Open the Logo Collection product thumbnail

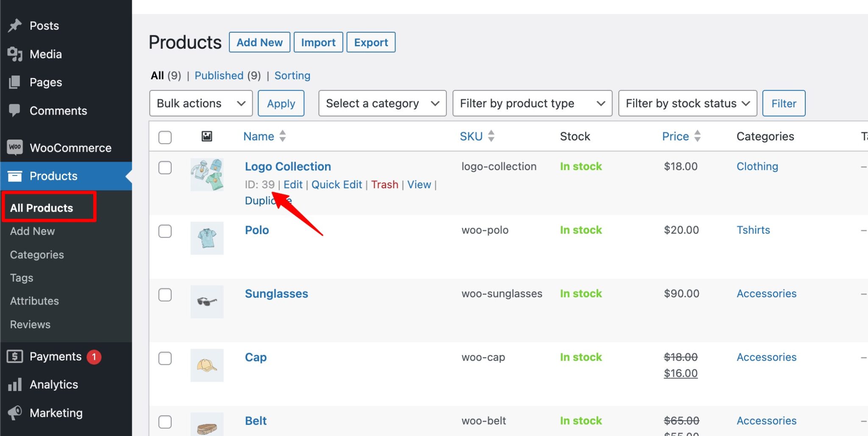click(207, 174)
